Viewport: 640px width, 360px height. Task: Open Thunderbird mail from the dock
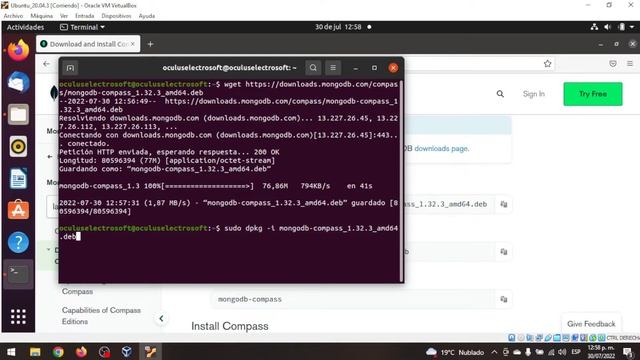(x=18, y=82)
